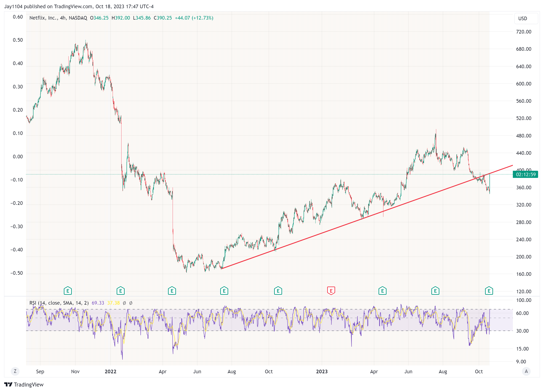Viewport: 544px width, 392px height.
Task: Click the RSI scale 30.00 label
Action: tap(522, 331)
